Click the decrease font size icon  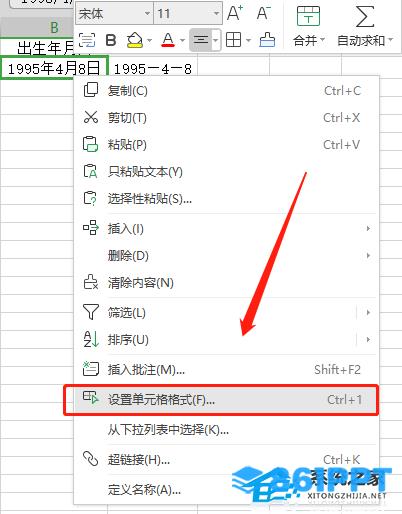pyautogui.click(x=263, y=13)
